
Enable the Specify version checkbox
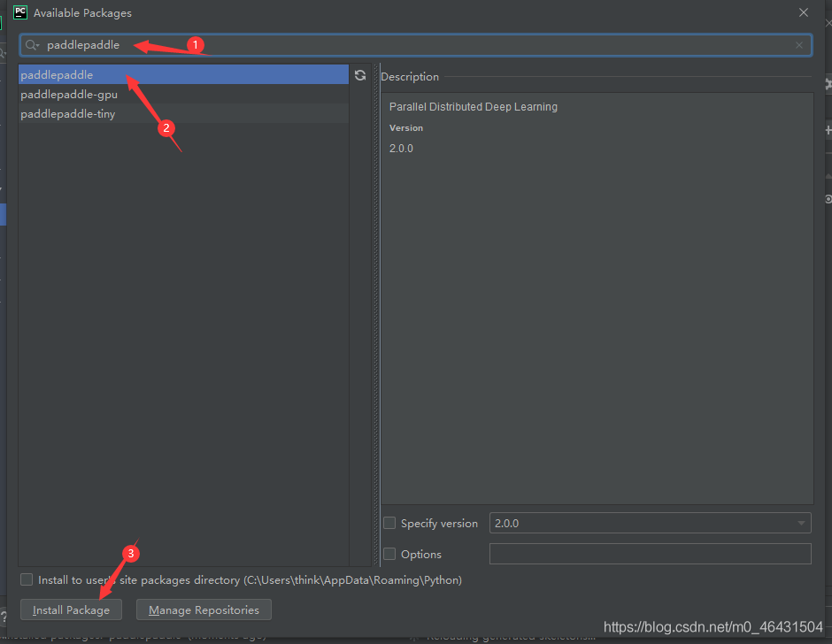coord(389,524)
